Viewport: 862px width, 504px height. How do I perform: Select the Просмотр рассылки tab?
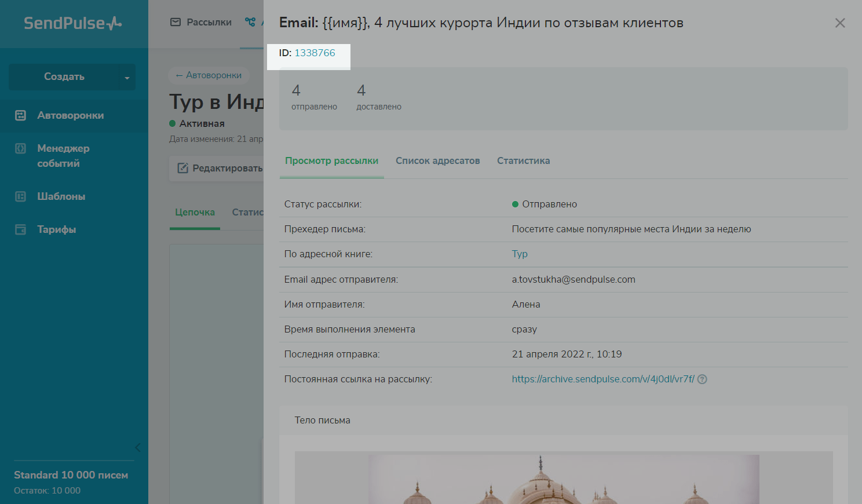(331, 161)
